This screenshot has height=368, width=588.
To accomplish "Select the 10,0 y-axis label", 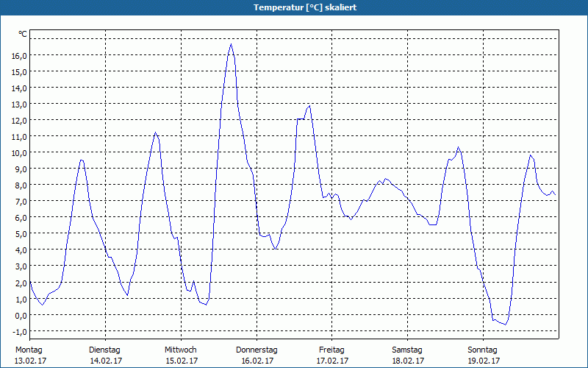I will tap(19, 152).
